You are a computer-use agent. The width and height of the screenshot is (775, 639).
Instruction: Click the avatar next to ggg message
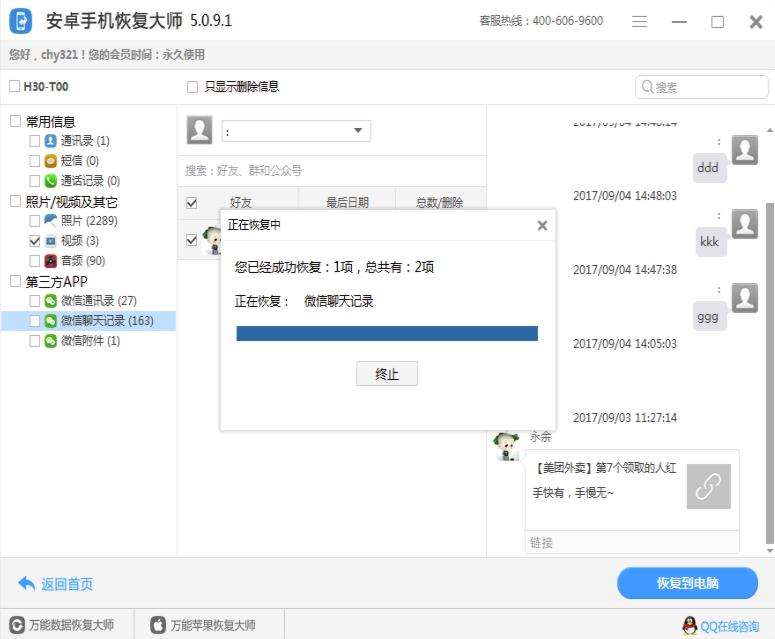coord(744,298)
